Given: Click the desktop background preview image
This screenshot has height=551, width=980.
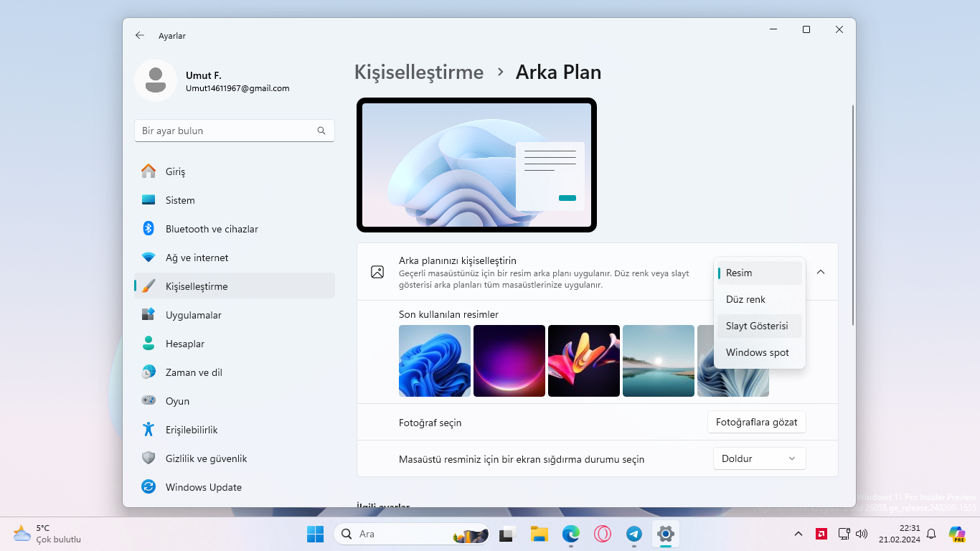Looking at the screenshot, I should pyautogui.click(x=476, y=165).
